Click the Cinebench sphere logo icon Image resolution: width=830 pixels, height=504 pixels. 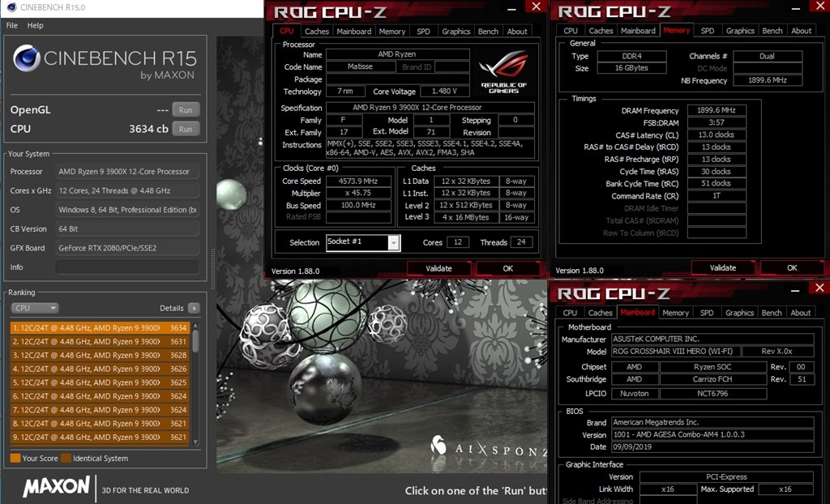pos(27,58)
